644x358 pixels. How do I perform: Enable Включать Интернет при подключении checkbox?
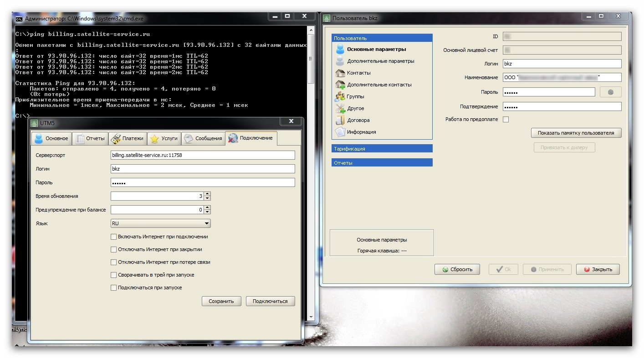[x=114, y=237]
